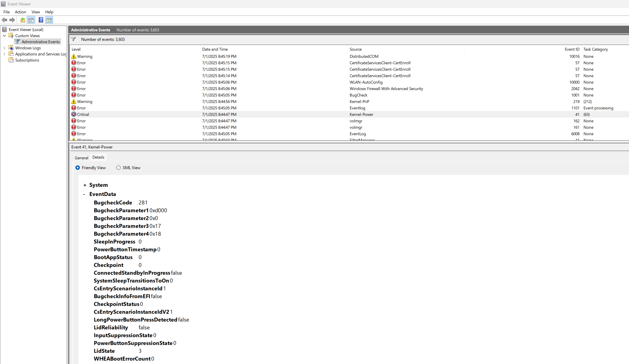Click the BugcheckParameter1 value 0xd000

(x=158, y=210)
